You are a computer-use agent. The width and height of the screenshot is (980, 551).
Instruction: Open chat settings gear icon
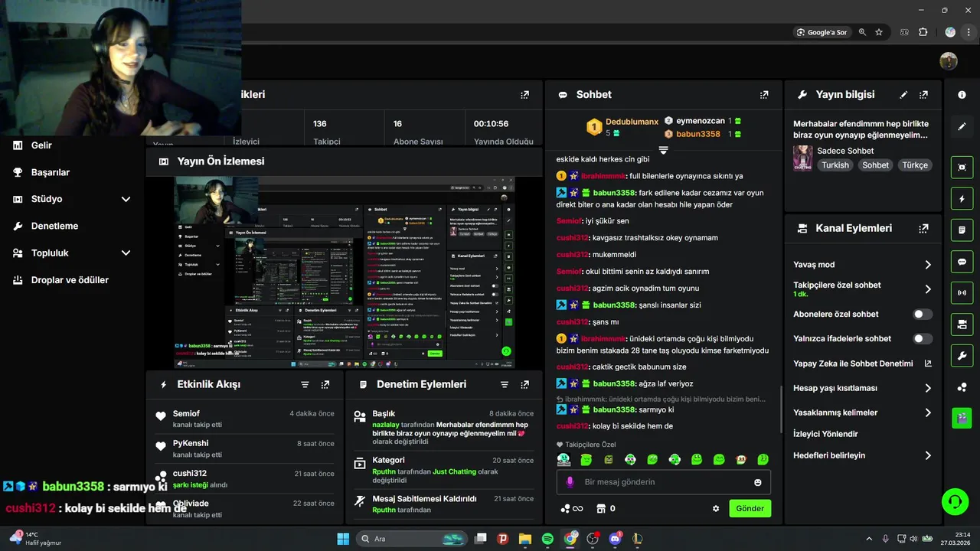[716, 508]
